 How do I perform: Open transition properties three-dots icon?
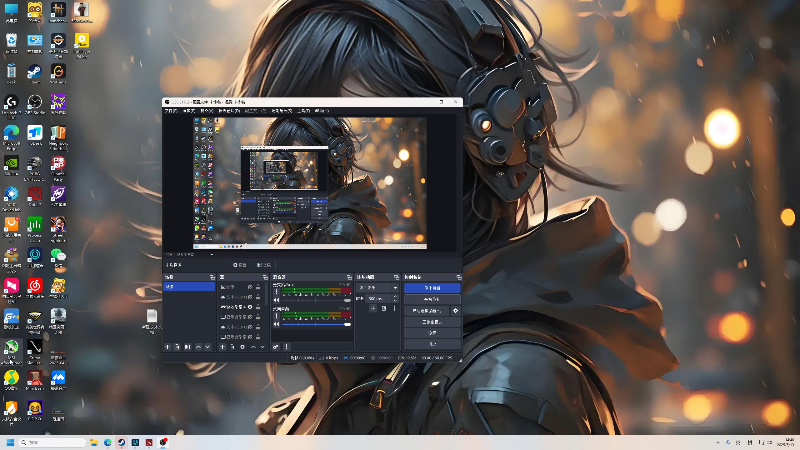coord(394,308)
